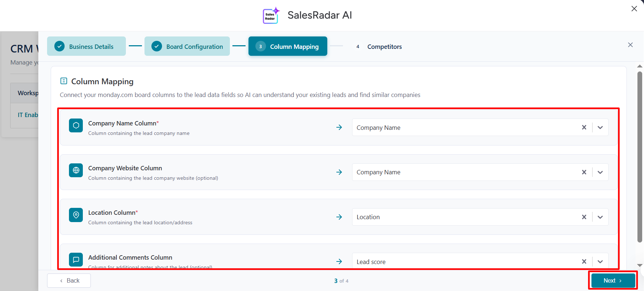Go to the Business Details step
The width and height of the screenshot is (644, 291).
tap(86, 46)
